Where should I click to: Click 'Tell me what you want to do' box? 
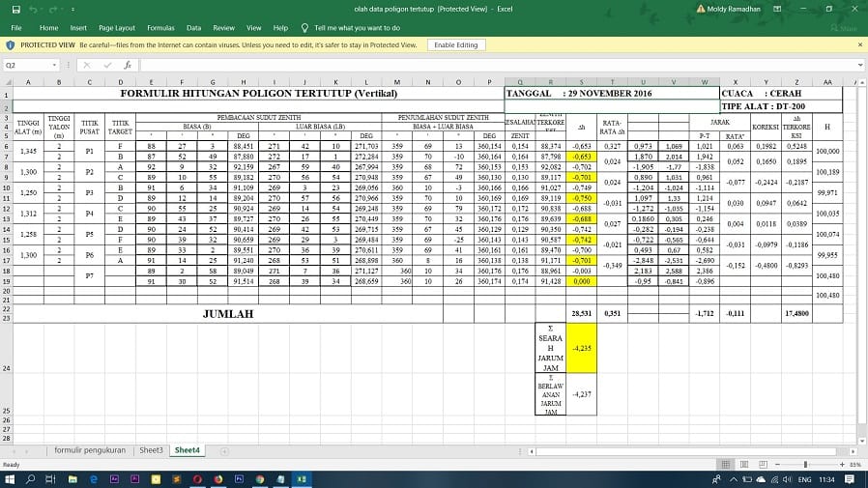click(357, 28)
